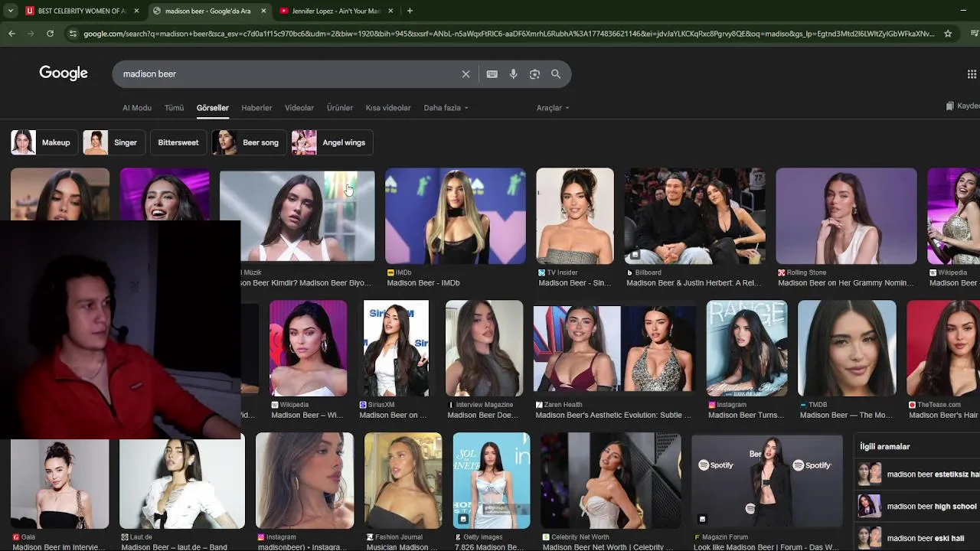Filter images by Makeup chip
This screenshot has height=551, width=980.
pyautogui.click(x=43, y=142)
